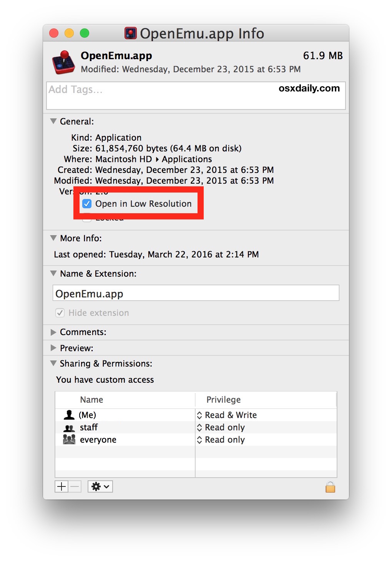Screen dimensions: 392x561
Task: Expand the Preview section
Action: pyautogui.click(x=53, y=348)
